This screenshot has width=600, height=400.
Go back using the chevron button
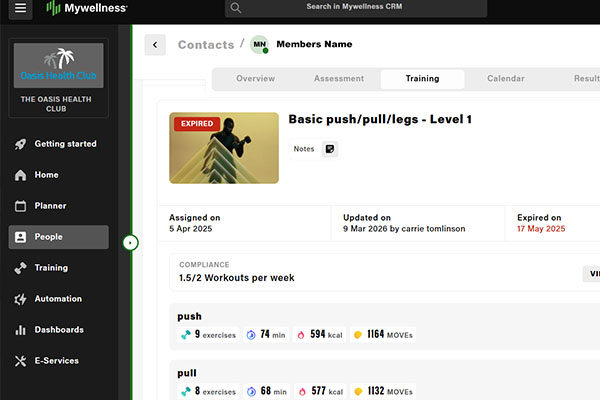tap(155, 45)
